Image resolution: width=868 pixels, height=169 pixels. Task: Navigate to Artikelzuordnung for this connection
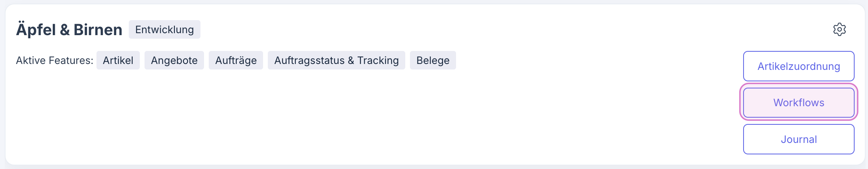point(798,66)
